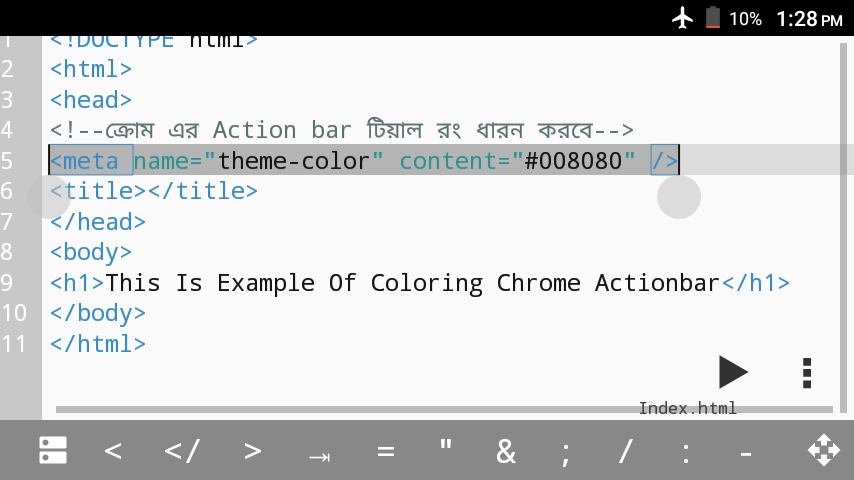Open the three-dot overflow menu
This screenshot has height=480, width=854.
click(806, 372)
